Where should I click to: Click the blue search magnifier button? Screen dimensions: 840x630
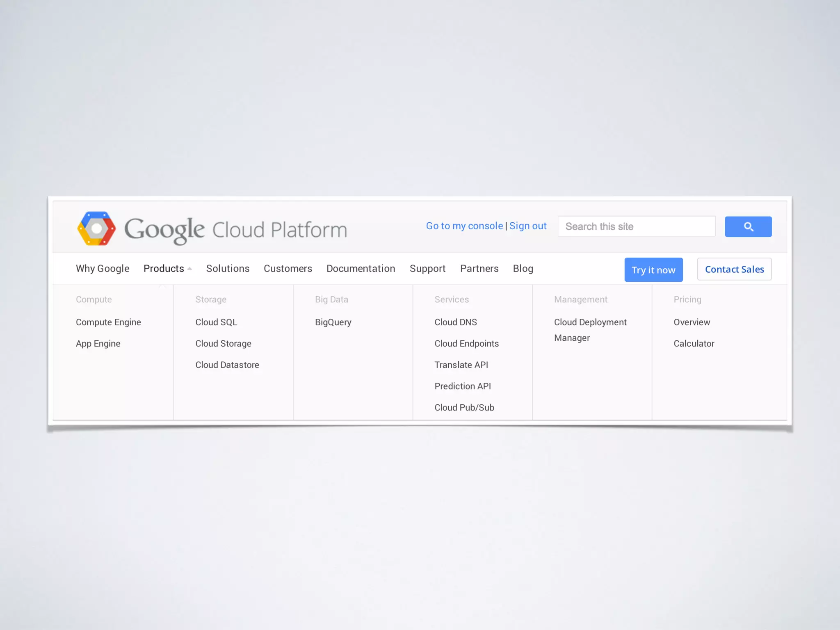click(x=748, y=226)
